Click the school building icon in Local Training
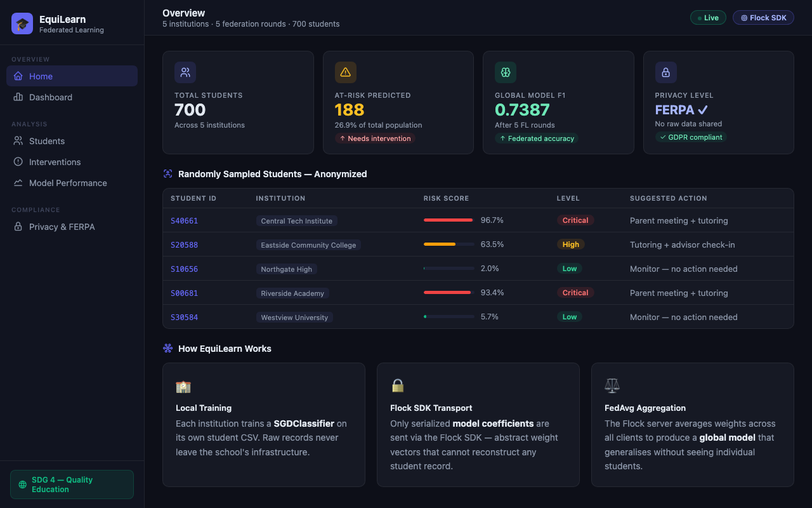Screen dimensions: 812x508 tap(183, 386)
